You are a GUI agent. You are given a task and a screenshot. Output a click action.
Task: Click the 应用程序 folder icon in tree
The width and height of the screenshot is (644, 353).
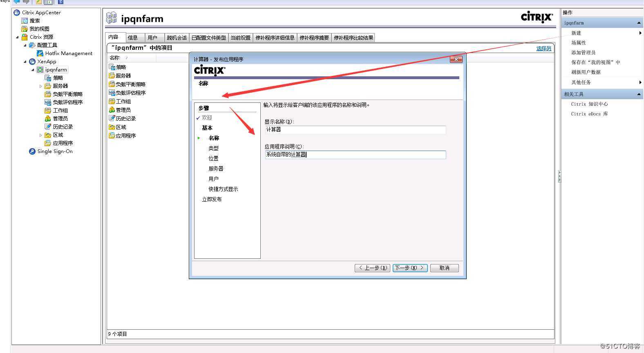48,143
